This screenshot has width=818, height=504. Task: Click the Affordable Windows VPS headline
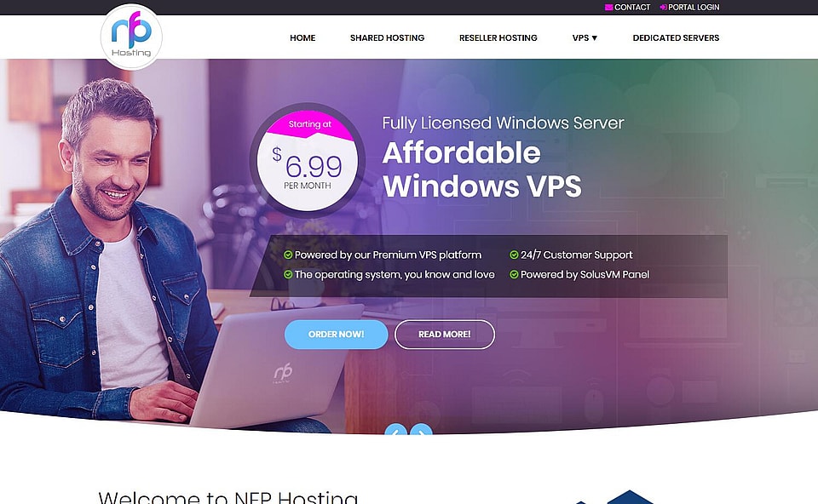click(482, 169)
